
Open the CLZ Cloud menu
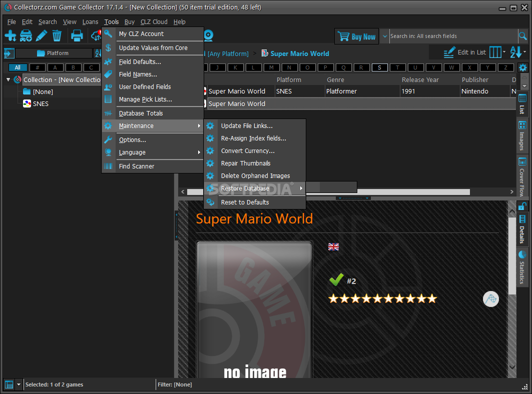[154, 21]
